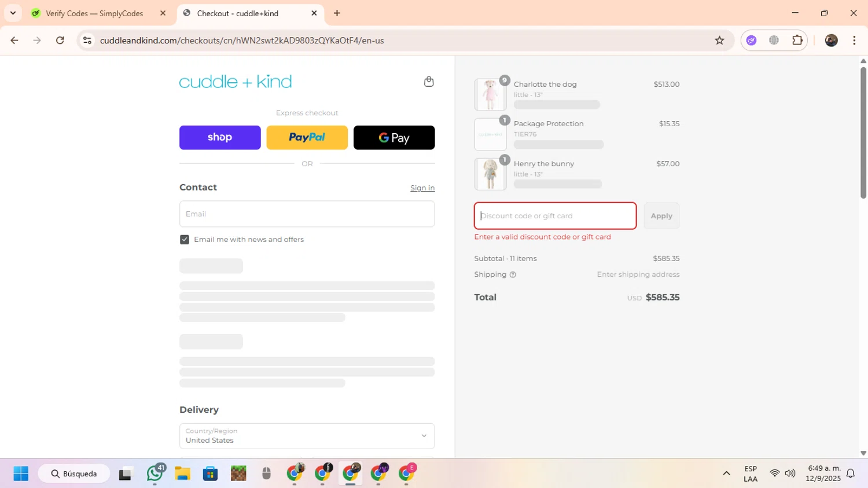Open File Explorer from the taskbar
Viewport: 868px width, 488px height.
[182, 474]
